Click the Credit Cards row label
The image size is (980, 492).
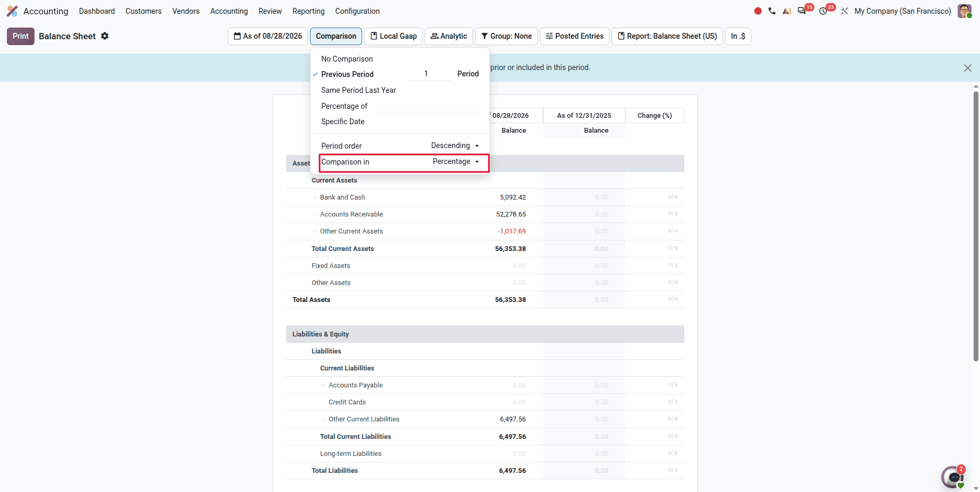(347, 402)
